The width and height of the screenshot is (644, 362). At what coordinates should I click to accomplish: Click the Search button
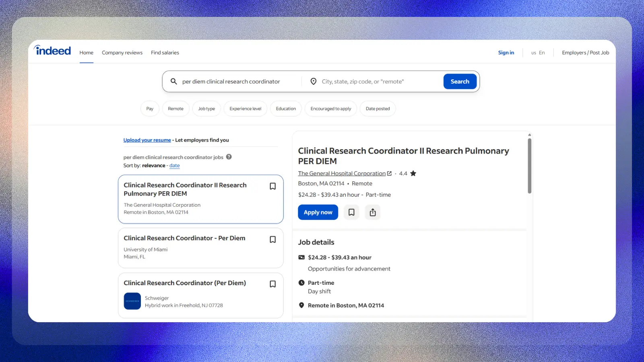point(460,81)
